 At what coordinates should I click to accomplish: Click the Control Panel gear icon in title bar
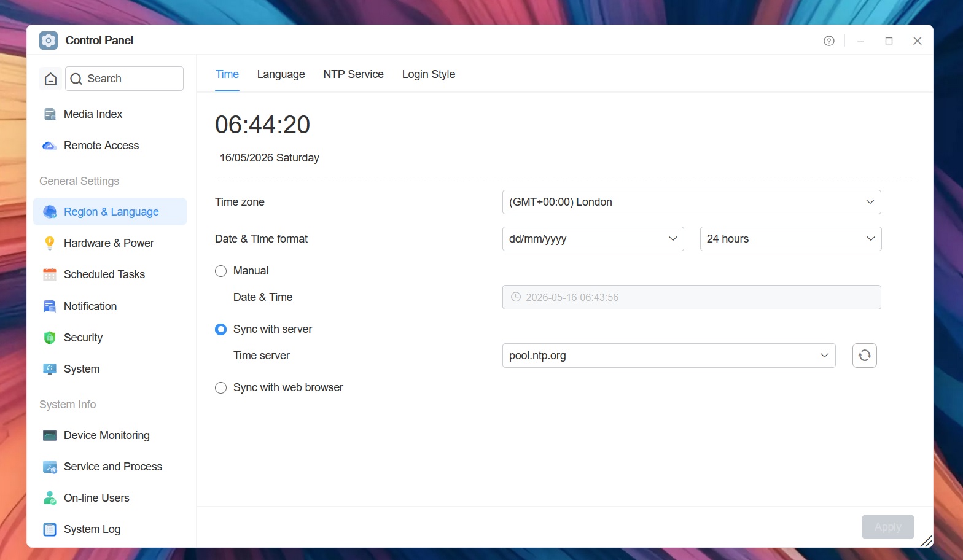(x=49, y=41)
